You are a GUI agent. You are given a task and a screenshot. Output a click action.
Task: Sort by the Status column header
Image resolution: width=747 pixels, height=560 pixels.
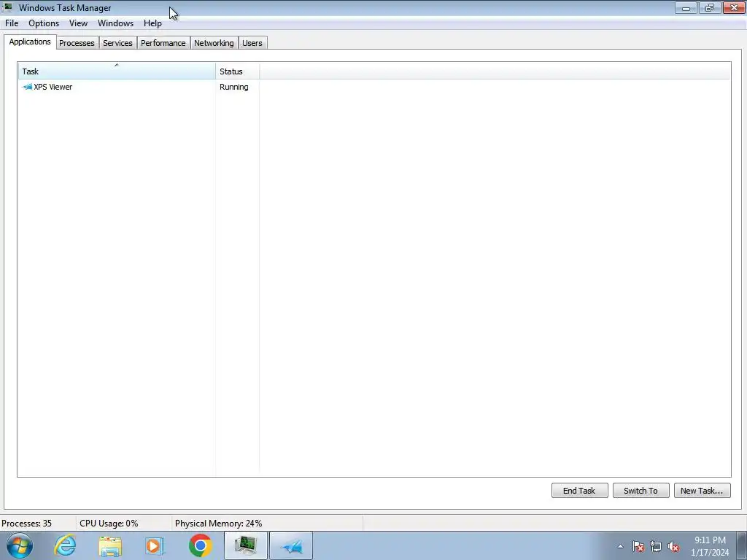(x=237, y=71)
